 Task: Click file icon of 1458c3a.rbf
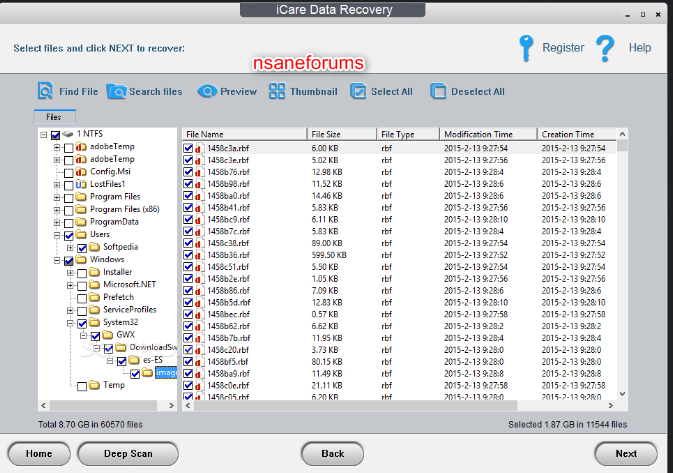(200, 149)
